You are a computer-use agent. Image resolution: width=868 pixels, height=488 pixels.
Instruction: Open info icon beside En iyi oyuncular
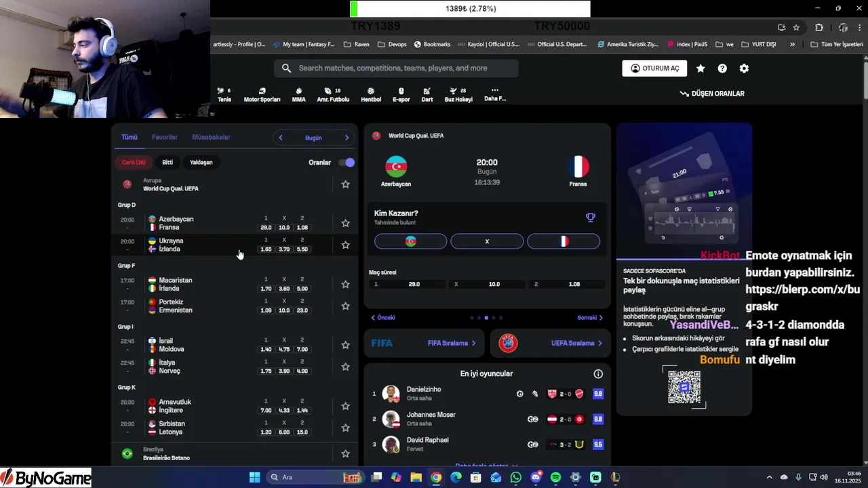coord(598,374)
